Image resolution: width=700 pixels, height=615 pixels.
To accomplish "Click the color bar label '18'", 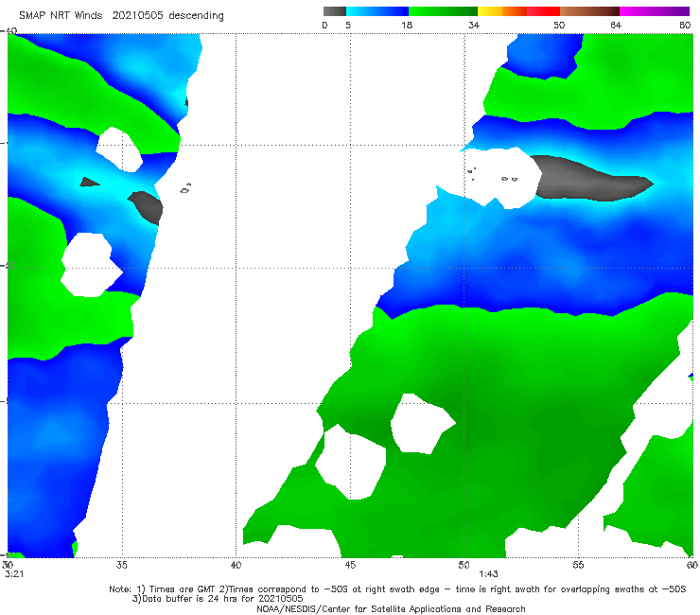I will pos(407,26).
